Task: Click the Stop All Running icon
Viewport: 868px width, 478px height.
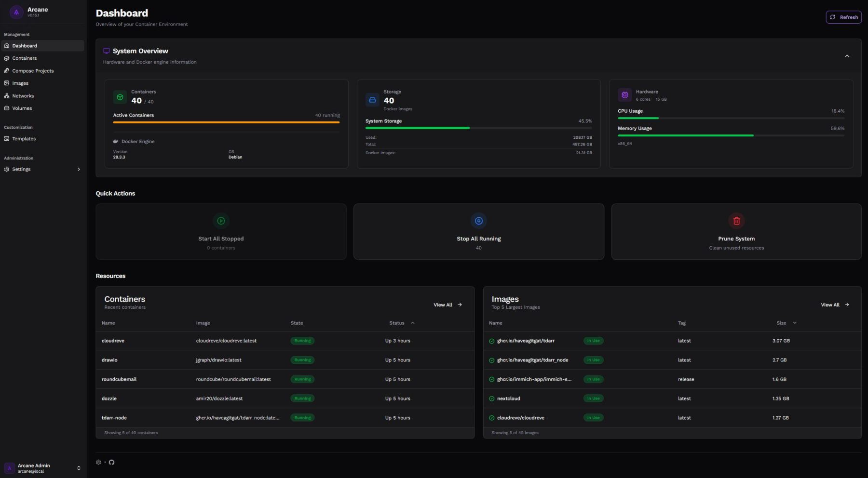Action: pos(478,221)
